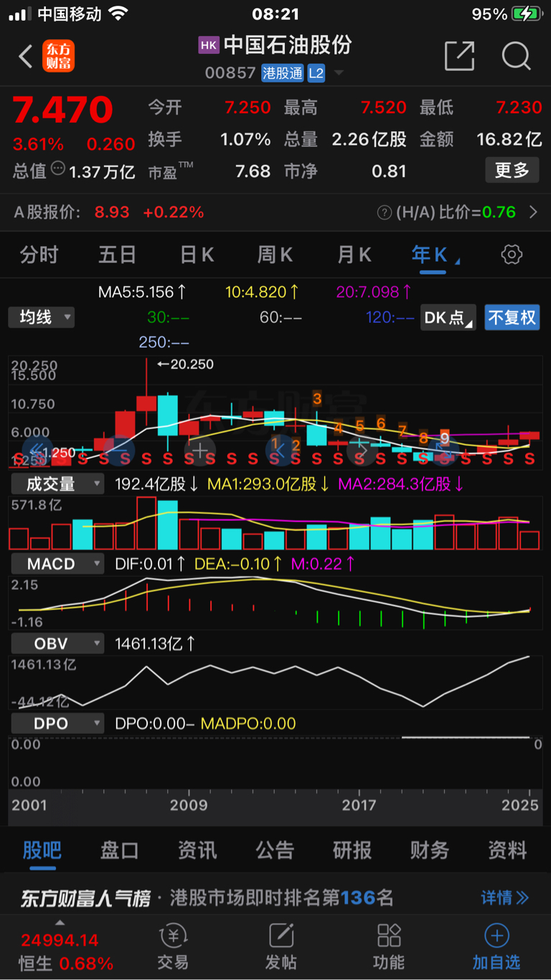Image resolution: width=551 pixels, height=980 pixels.
Task: Tap the 交易 trade icon
Action: tap(172, 936)
